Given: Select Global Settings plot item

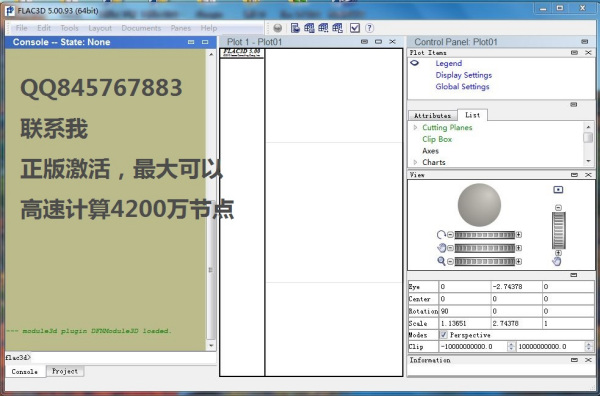Looking at the screenshot, I should coord(462,86).
